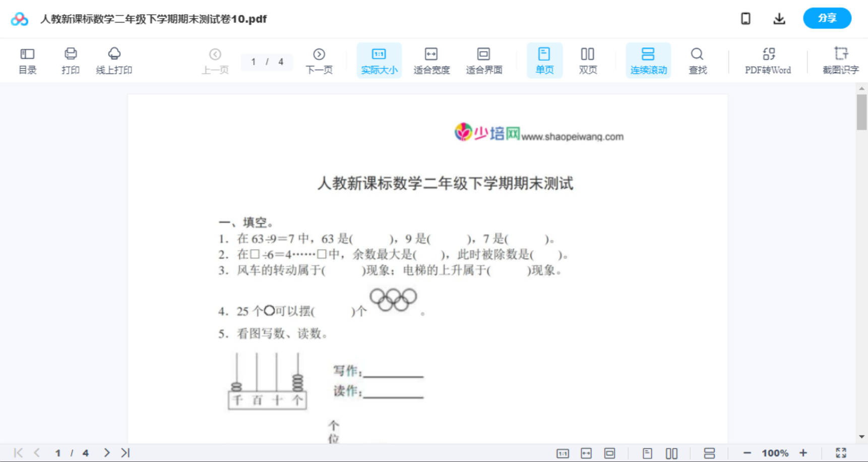The image size is (868, 462).
Task: Click the page number input field
Action: point(254,62)
